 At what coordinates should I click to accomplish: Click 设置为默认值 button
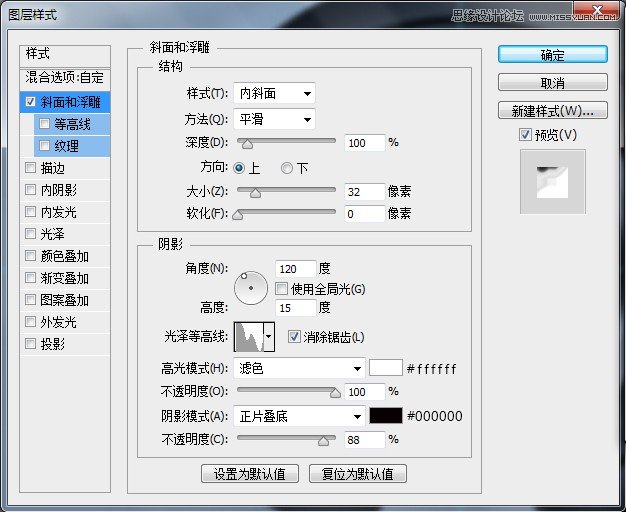(250, 474)
